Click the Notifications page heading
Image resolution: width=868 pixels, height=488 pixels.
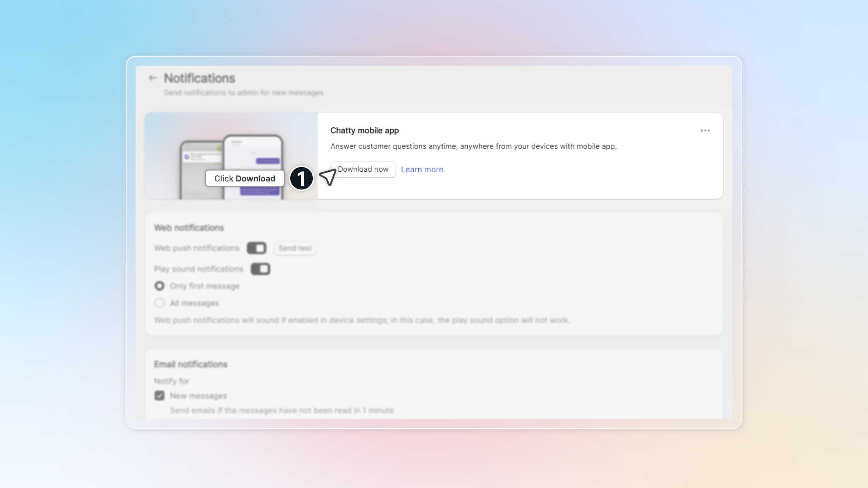(x=199, y=78)
